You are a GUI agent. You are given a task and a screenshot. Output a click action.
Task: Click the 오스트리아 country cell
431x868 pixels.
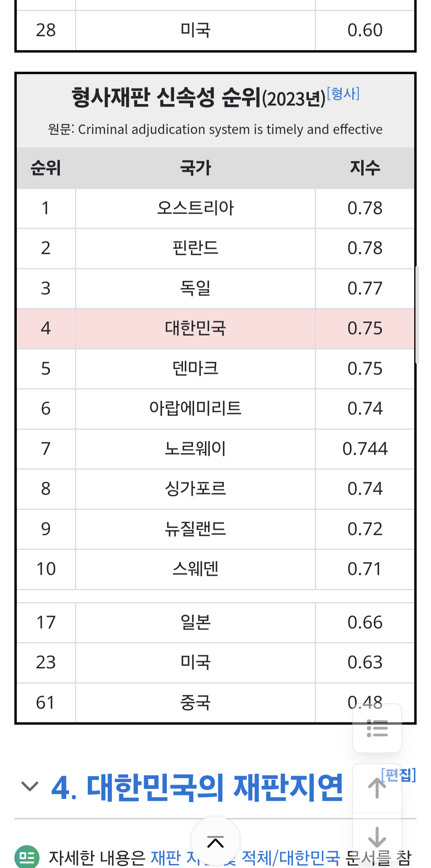(x=195, y=208)
